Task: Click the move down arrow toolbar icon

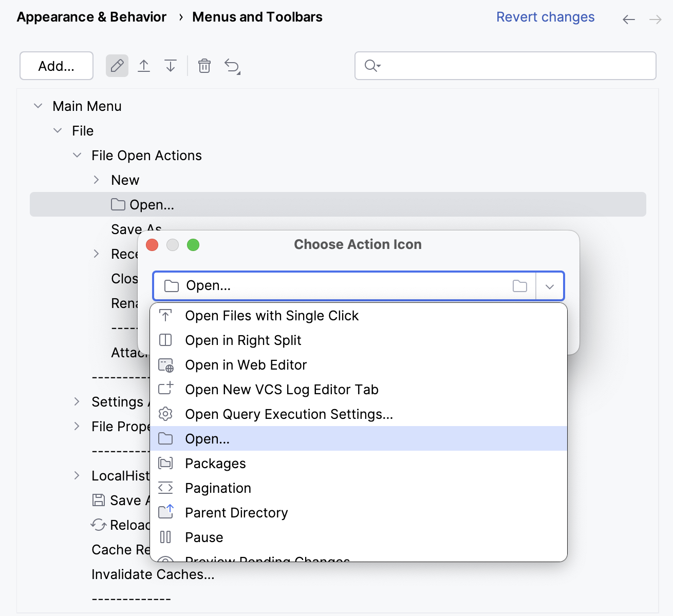Action: coord(171,66)
